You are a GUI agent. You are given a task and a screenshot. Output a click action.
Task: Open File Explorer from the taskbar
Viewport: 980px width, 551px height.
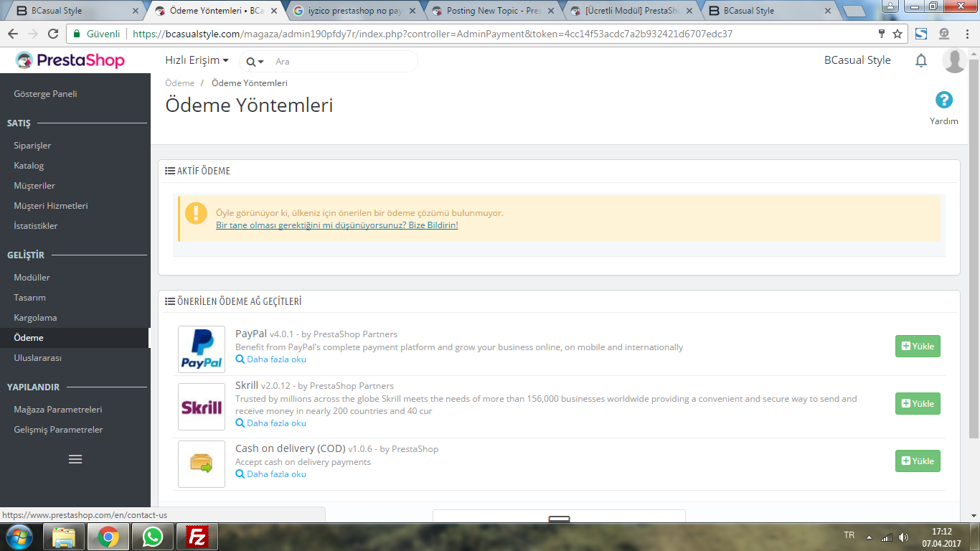tap(64, 537)
